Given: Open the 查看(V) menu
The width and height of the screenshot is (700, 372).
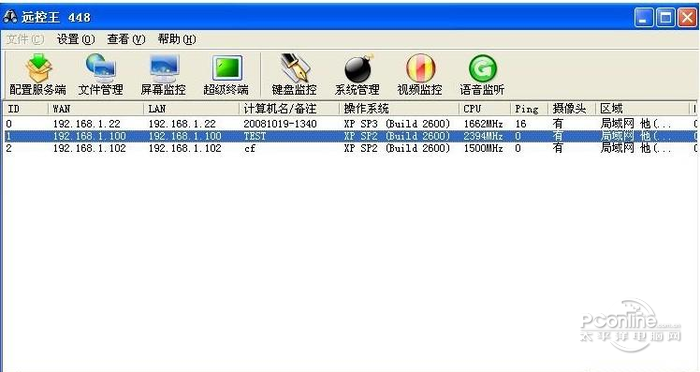Looking at the screenshot, I should [x=126, y=39].
